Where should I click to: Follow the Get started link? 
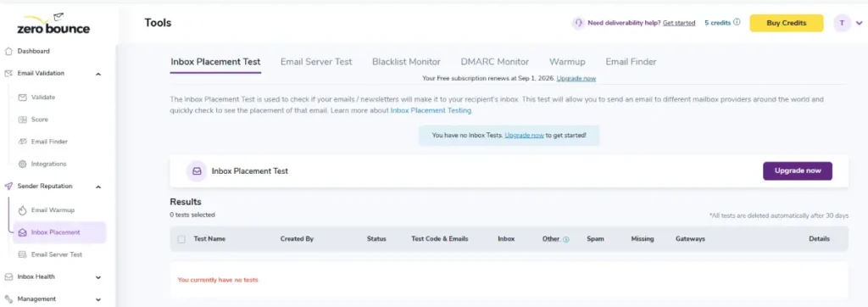click(x=679, y=23)
